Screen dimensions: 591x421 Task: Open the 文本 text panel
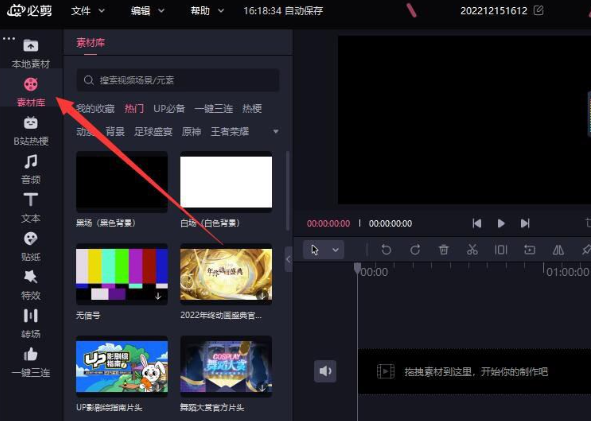(x=31, y=208)
